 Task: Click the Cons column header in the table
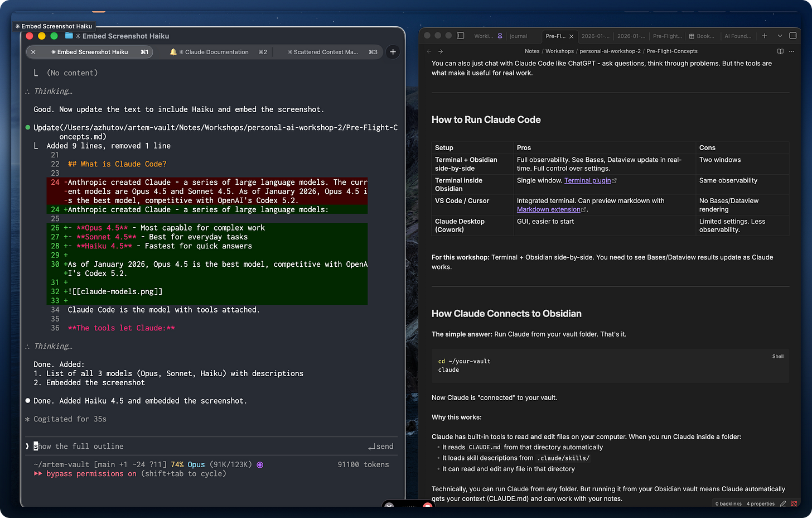pos(742,148)
